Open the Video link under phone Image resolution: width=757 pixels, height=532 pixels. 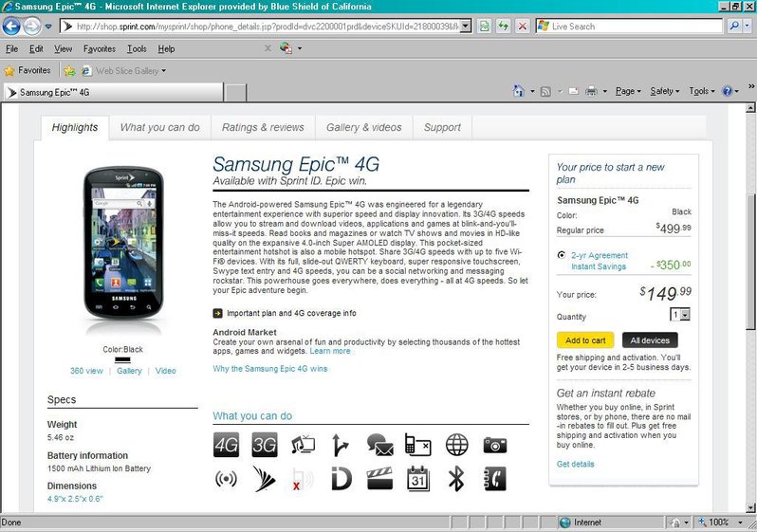(x=166, y=371)
